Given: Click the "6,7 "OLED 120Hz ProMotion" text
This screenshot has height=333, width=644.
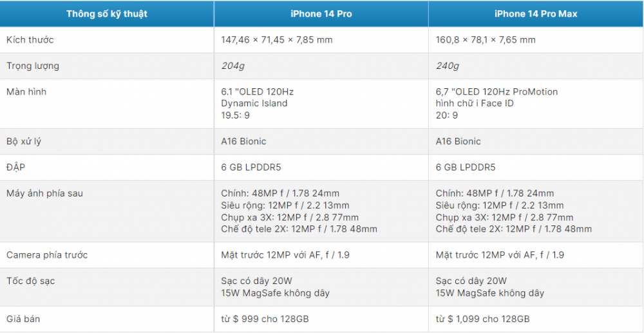Looking at the screenshot, I should pos(497,91).
